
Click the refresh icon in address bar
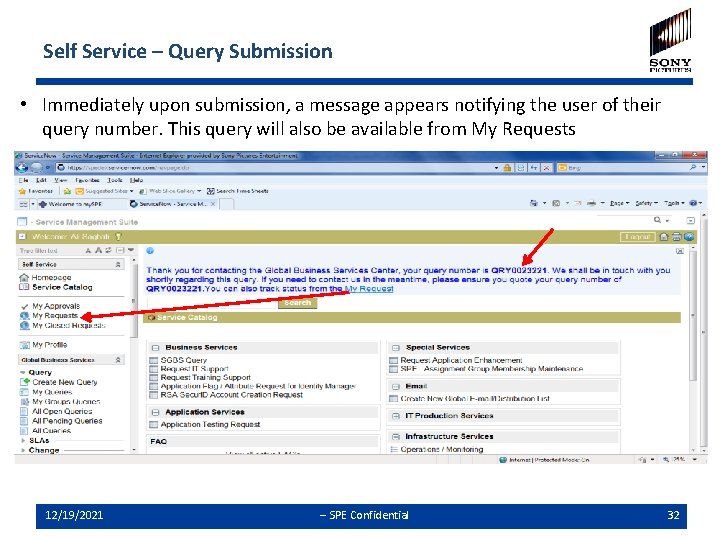pos(534,168)
